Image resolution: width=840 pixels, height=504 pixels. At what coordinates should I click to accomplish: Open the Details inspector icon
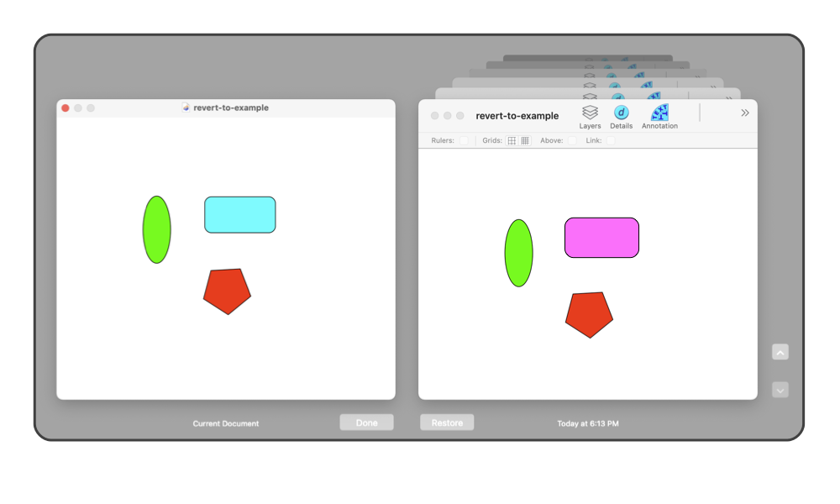click(x=621, y=117)
